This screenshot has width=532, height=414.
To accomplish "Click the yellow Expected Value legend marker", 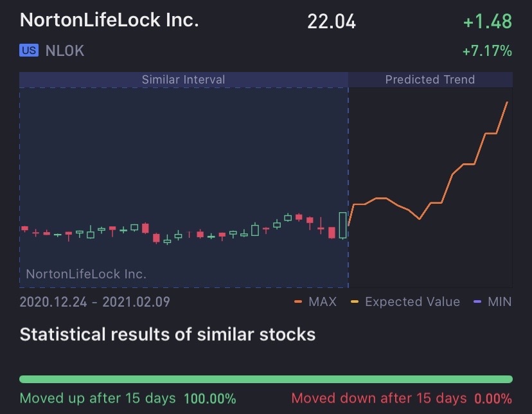I will pos(355,301).
